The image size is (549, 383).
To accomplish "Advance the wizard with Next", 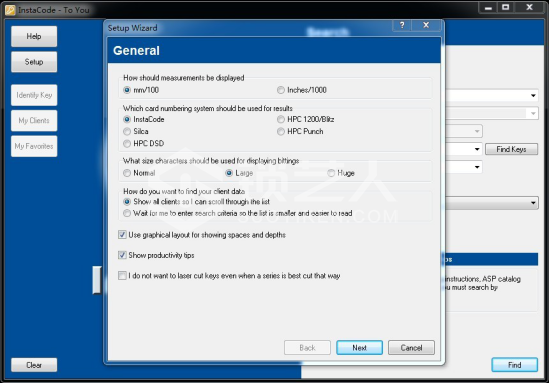I will coord(359,348).
